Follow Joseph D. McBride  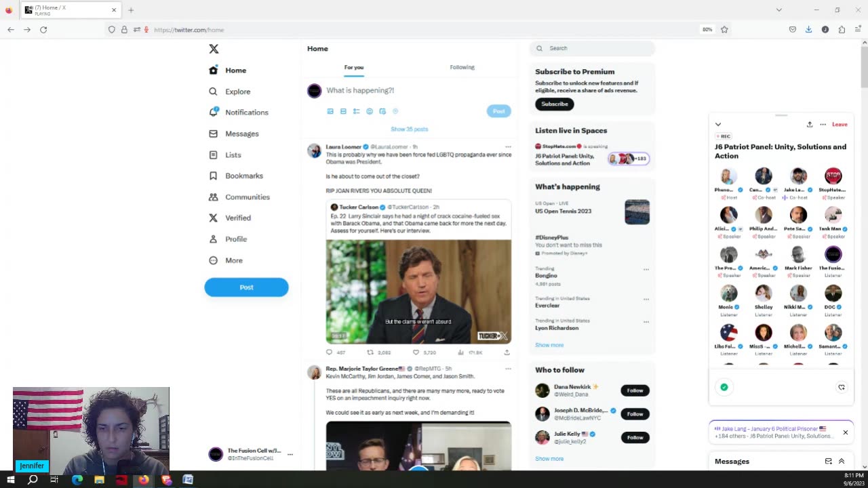pos(635,414)
